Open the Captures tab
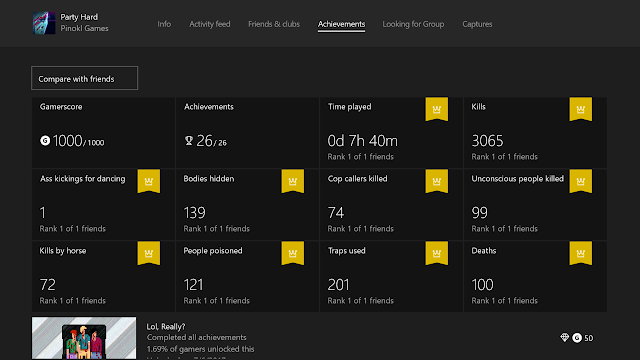The image size is (640, 360). [x=477, y=24]
